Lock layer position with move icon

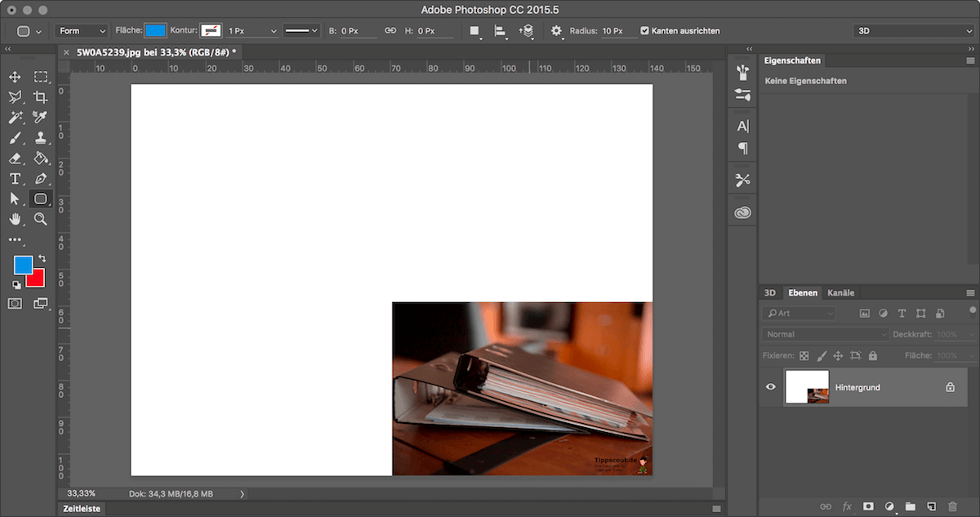pyautogui.click(x=838, y=356)
